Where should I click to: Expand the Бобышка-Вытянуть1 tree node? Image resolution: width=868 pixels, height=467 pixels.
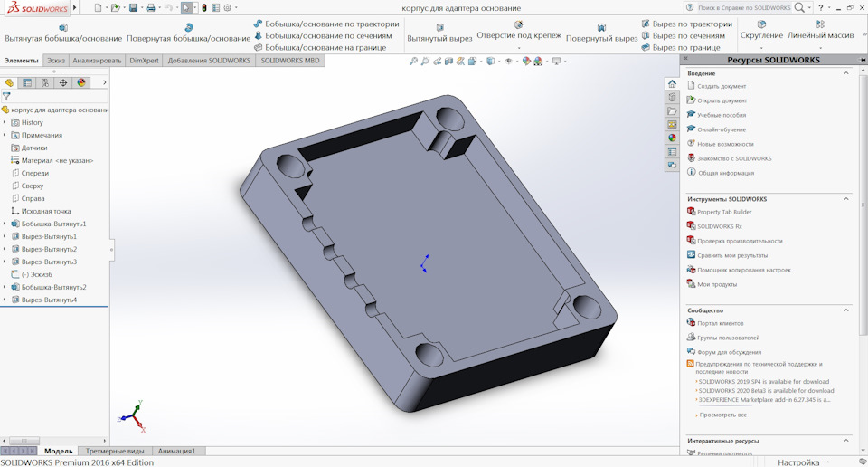5,224
